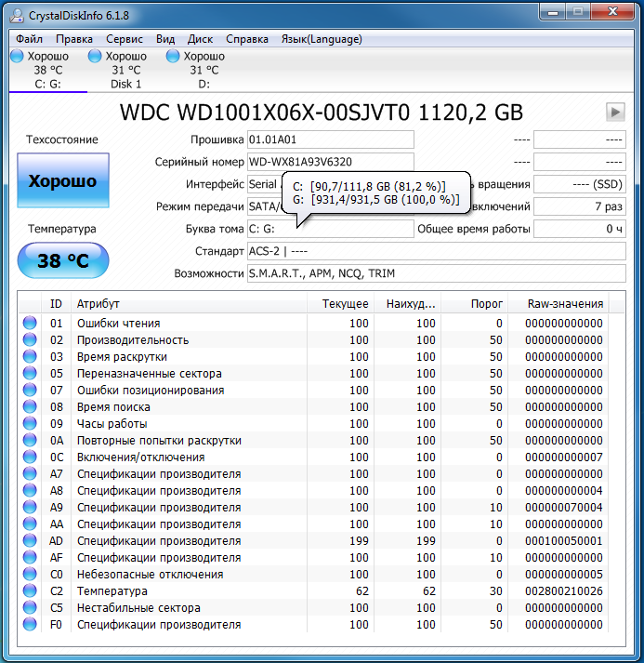
Task: Click the Буква тома field C: G:
Action: click(331, 229)
